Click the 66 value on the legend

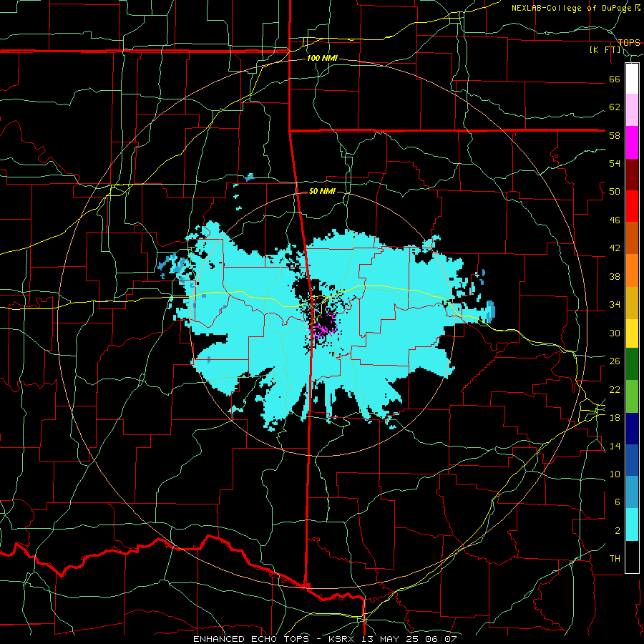point(615,79)
